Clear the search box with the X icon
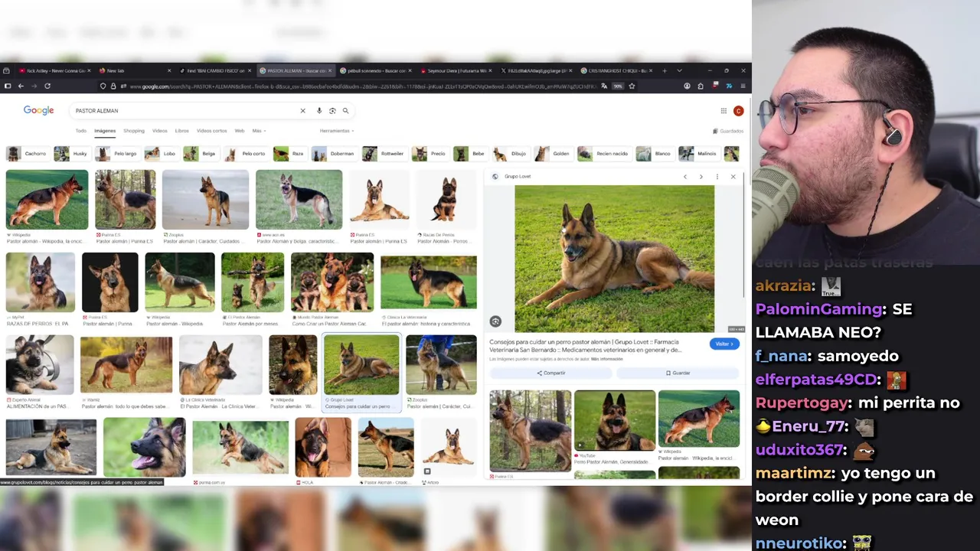Image resolution: width=980 pixels, height=551 pixels. (x=302, y=111)
